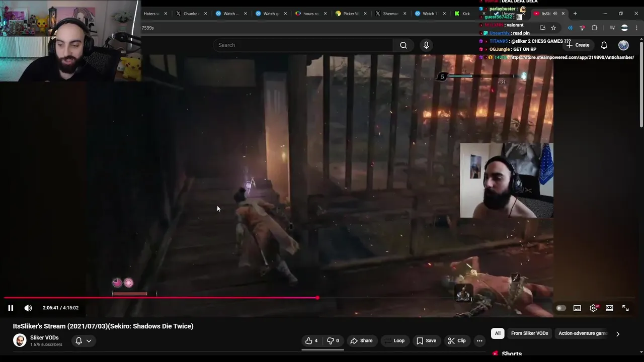Image resolution: width=644 pixels, height=362 pixels.
Task: Start voice search with the microphone icon
Action: 426,45
